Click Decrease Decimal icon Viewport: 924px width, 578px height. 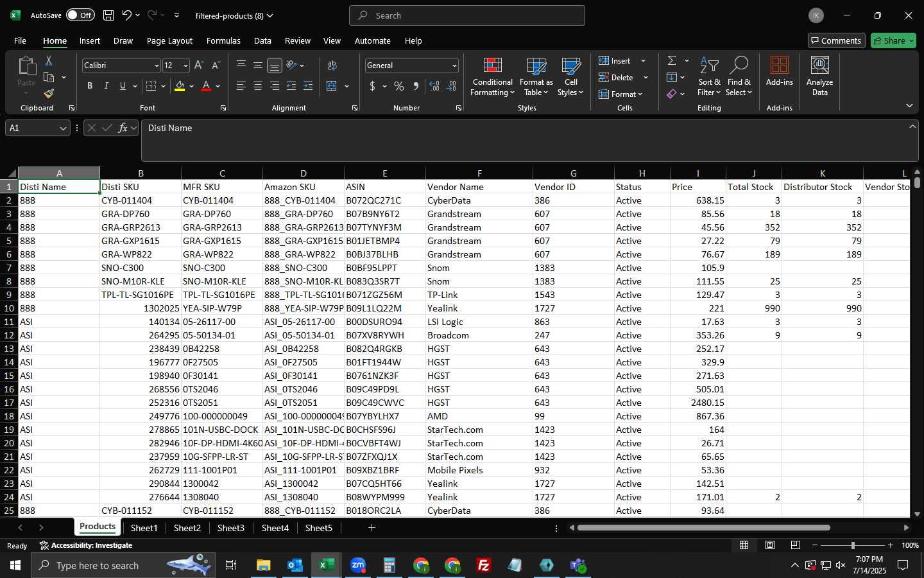451,86
